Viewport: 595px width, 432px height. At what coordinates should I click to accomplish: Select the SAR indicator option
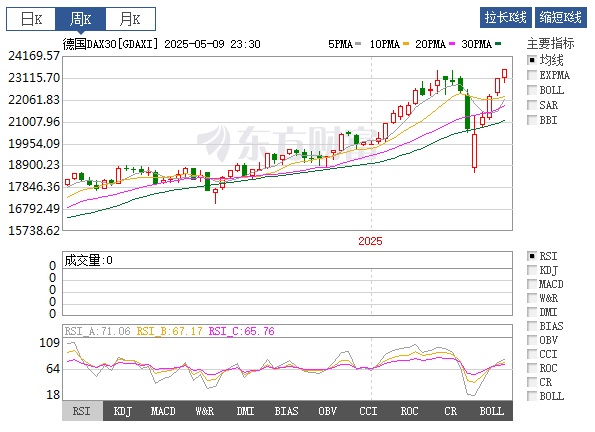pyautogui.click(x=532, y=105)
